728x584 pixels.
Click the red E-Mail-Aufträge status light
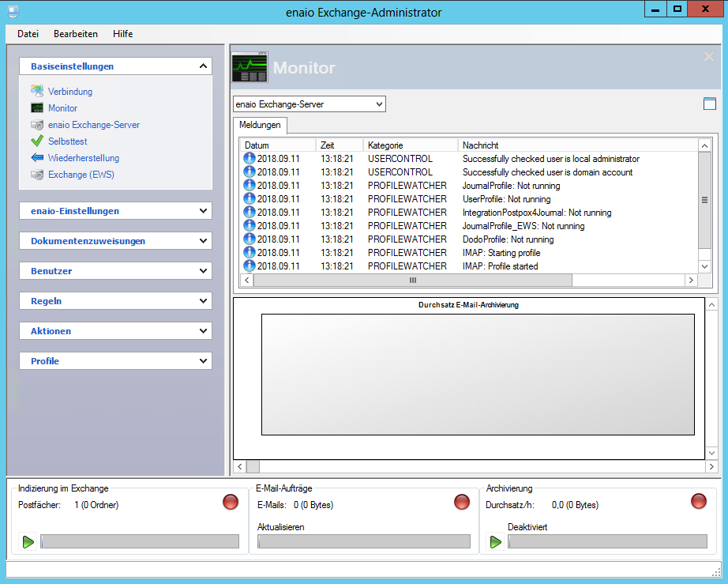pyautogui.click(x=461, y=502)
